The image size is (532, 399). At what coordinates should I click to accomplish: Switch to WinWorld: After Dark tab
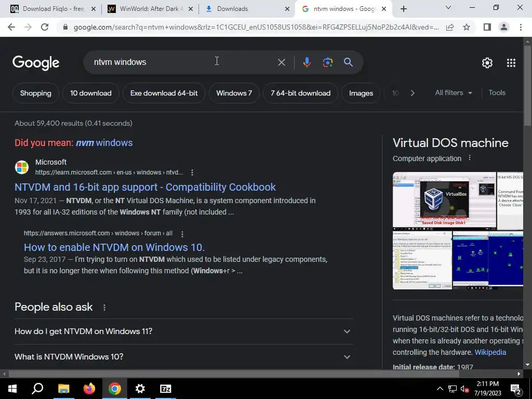click(149, 9)
